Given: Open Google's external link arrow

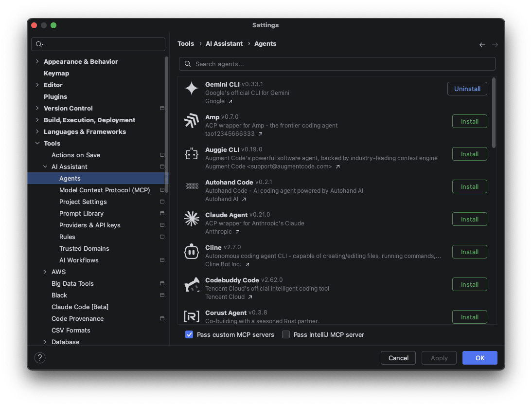Looking at the screenshot, I should point(231,102).
